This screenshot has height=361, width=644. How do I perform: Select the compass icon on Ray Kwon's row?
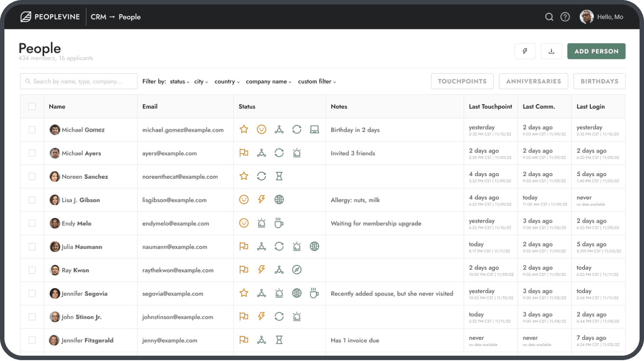[x=297, y=270]
